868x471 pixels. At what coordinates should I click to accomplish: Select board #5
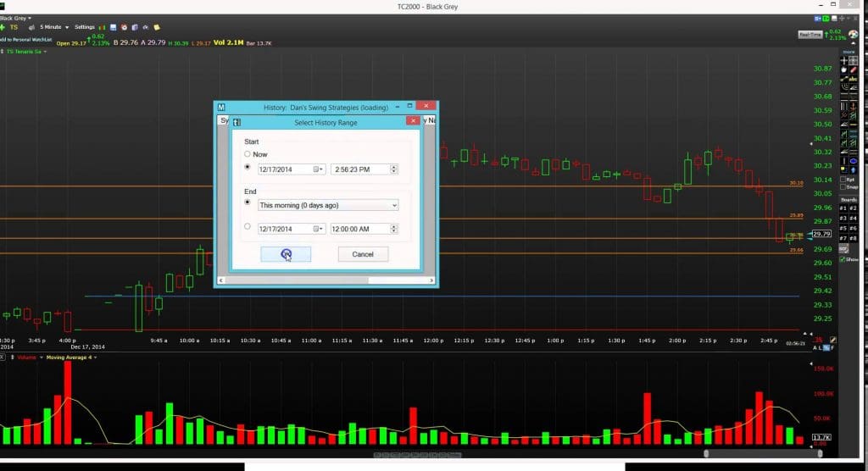(x=843, y=228)
